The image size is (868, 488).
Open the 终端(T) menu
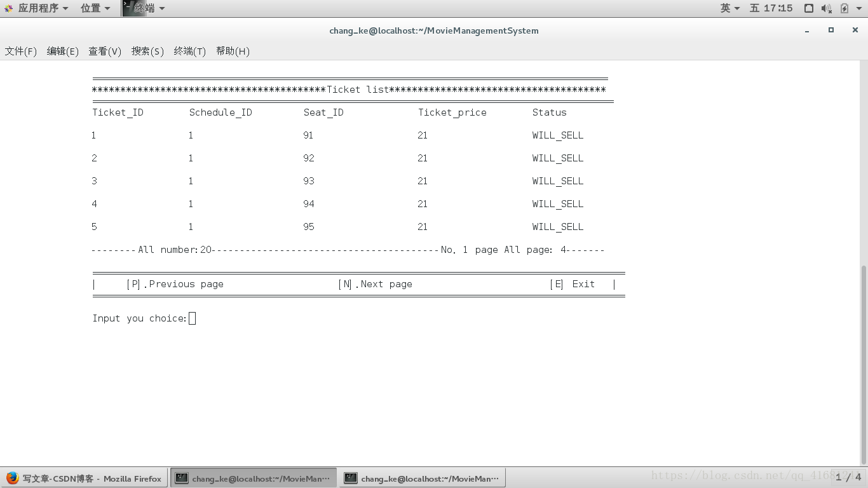tap(190, 51)
